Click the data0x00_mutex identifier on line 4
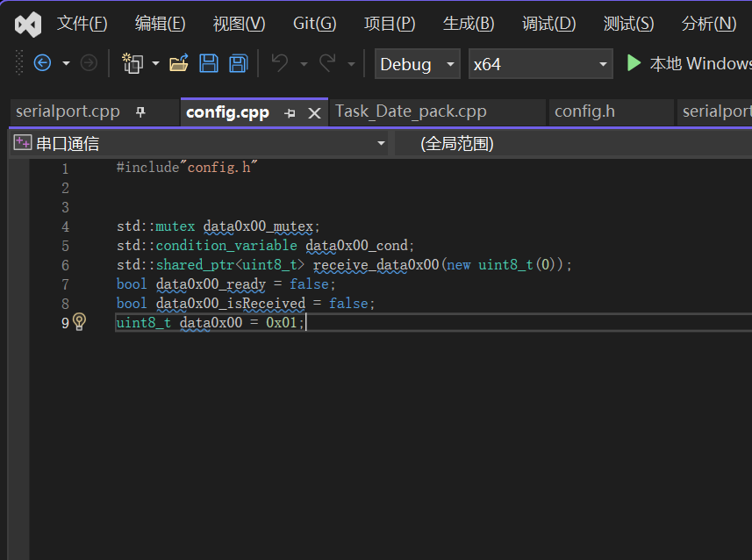752x560 pixels. point(258,226)
